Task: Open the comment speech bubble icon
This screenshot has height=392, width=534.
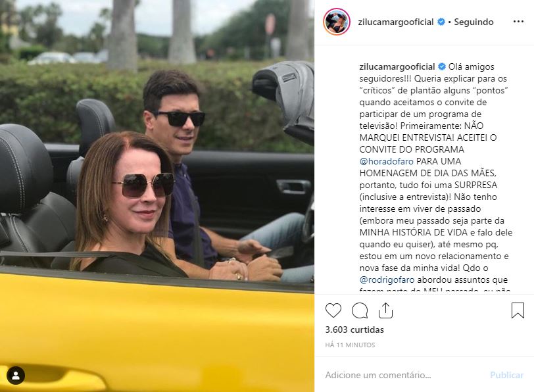Action: 360,310
